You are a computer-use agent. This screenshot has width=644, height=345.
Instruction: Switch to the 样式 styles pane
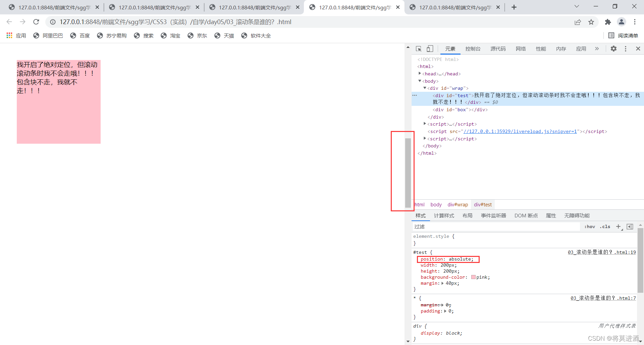click(421, 216)
